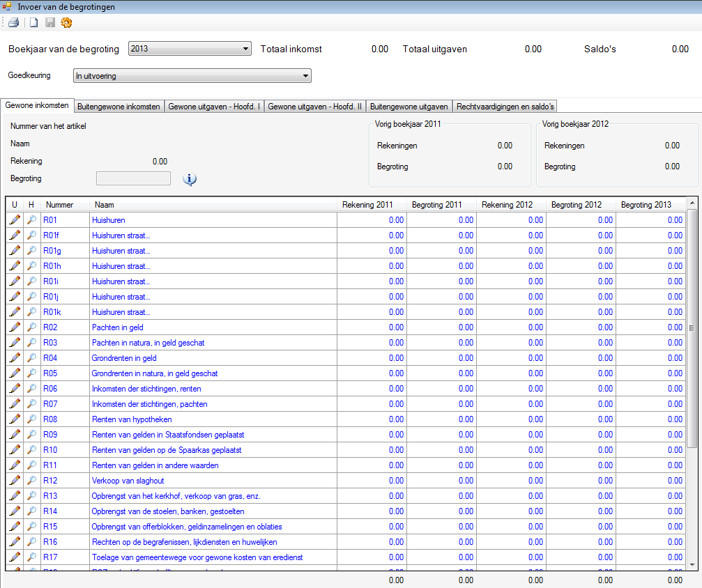Click the Nummer column header
The width and height of the screenshot is (702, 588).
click(x=65, y=205)
